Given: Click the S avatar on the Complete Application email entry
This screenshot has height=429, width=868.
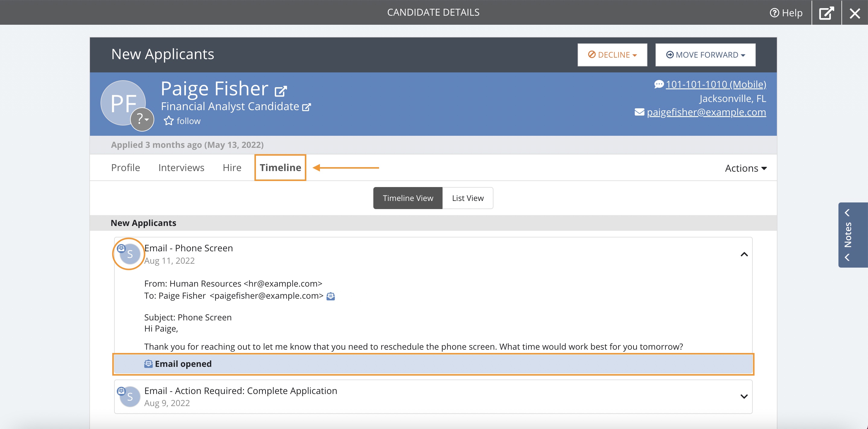Looking at the screenshot, I should coord(130,397).
